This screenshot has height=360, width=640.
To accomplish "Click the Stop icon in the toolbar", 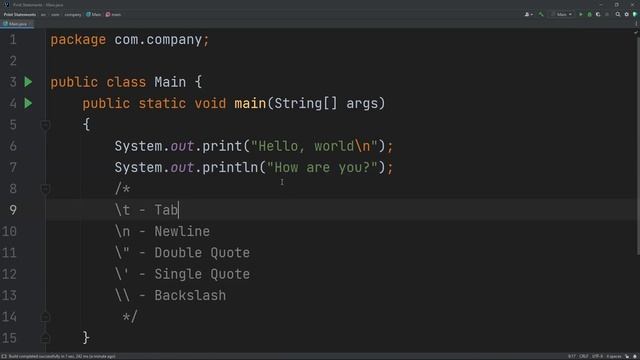I will [607, 14].
